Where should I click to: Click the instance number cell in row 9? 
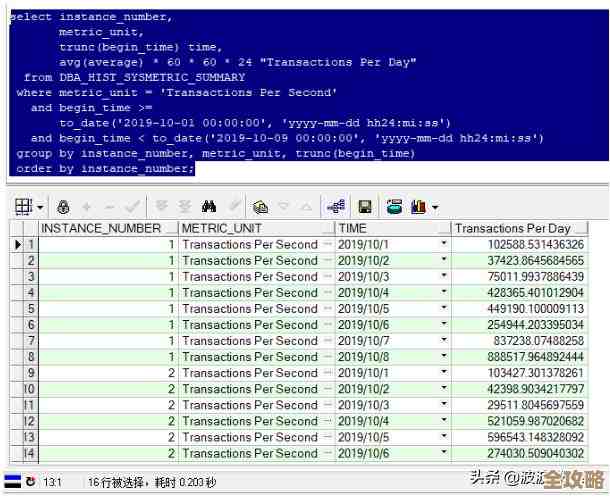pos(108,373)
